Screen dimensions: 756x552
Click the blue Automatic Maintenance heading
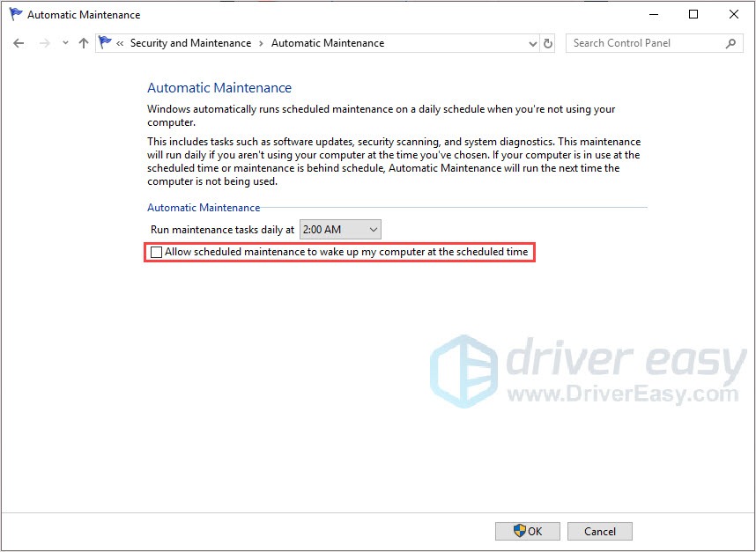tap(219, 88)
